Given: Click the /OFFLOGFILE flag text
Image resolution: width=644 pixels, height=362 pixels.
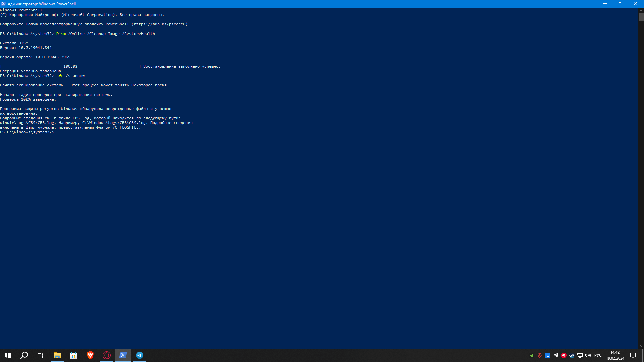Looking at the screenshot, I should point(125,127).
